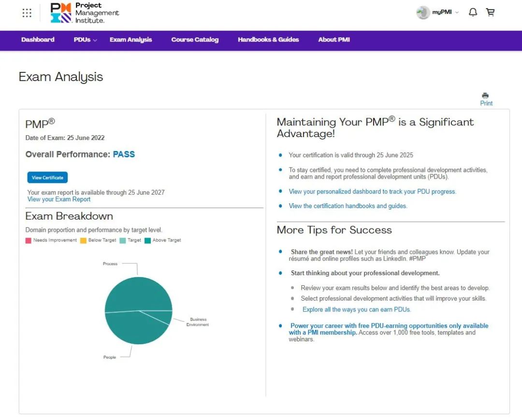Click the Domain proportion and performance text
This screenshot has width=522, height=420.
coord(94,230)
